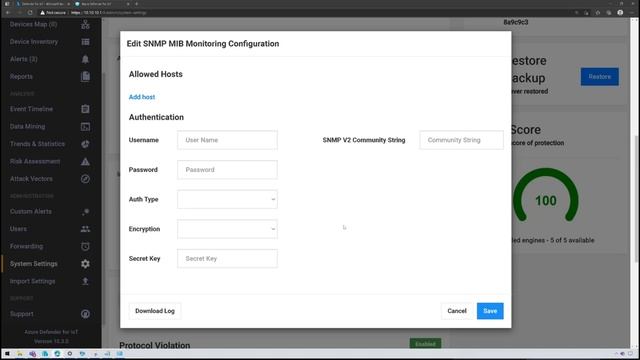
Task: Click the Device Inventory grid icon
Action: (x=85, y=42)
